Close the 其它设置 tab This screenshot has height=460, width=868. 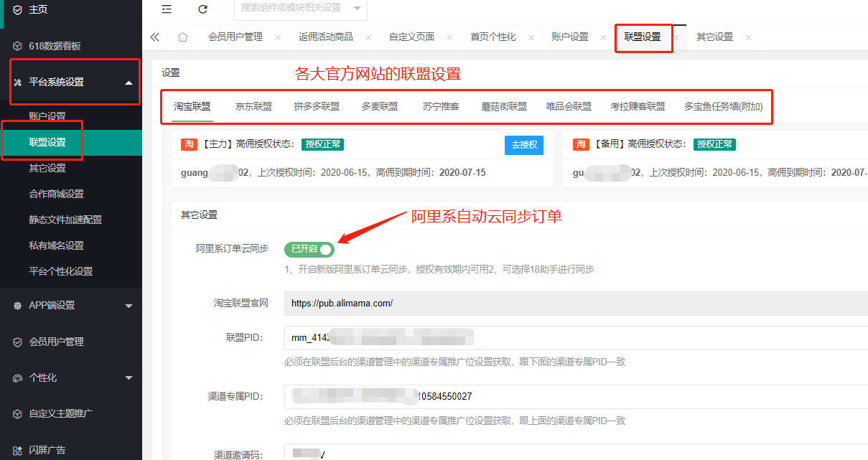(748, 37)
